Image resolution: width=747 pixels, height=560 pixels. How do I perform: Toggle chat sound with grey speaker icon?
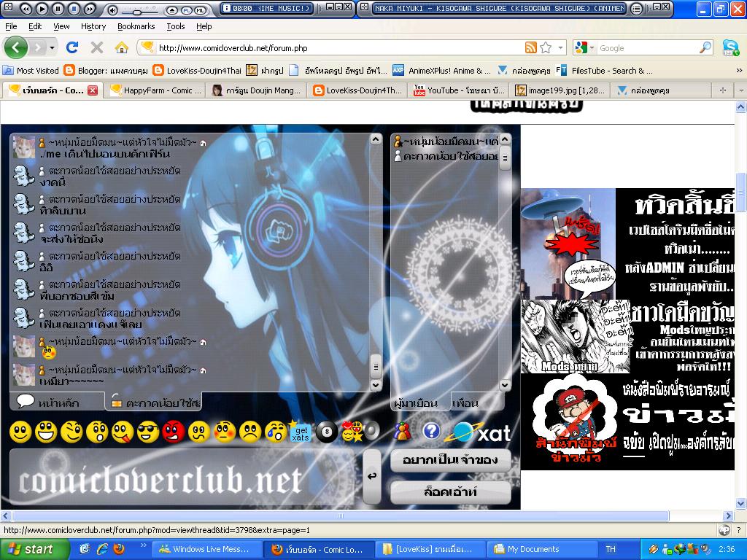point(373,431)
